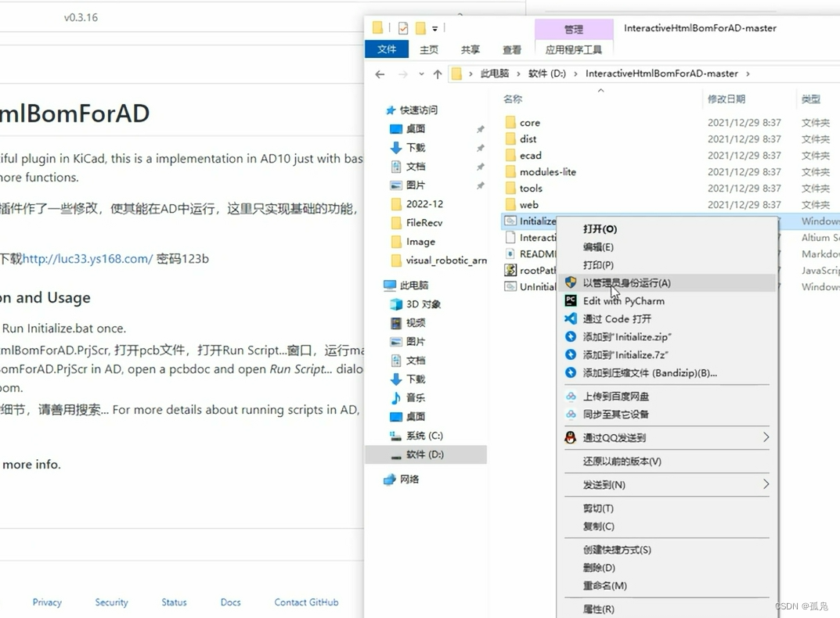Choose 'Run as administrator' (以管理员身份运行) in context menu
The height and width of the screenshot is (618, 840).
[x=667, y=282]
